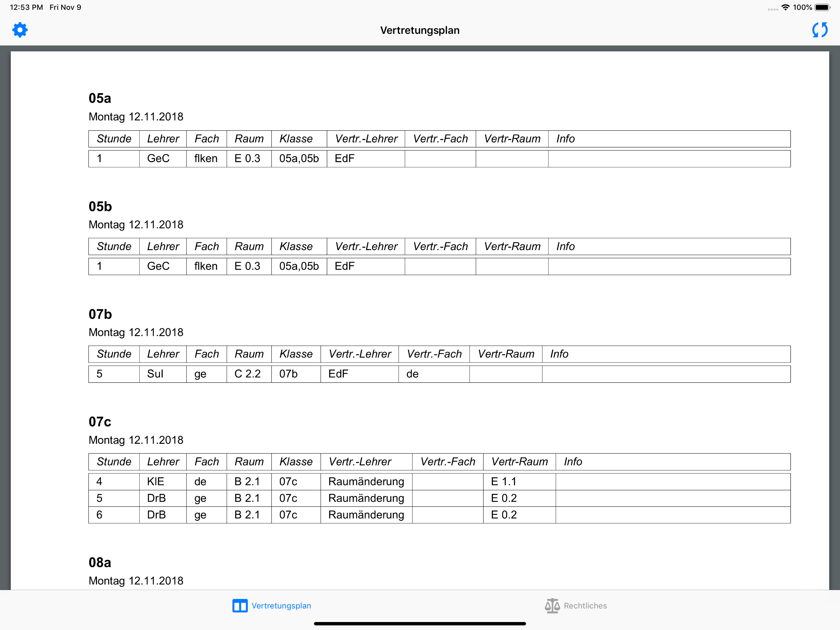This screenshot has width=840, height=630.
Task: Tap the Montag 12.11.2018 date under 05a
Action: (x=136, y=117)
